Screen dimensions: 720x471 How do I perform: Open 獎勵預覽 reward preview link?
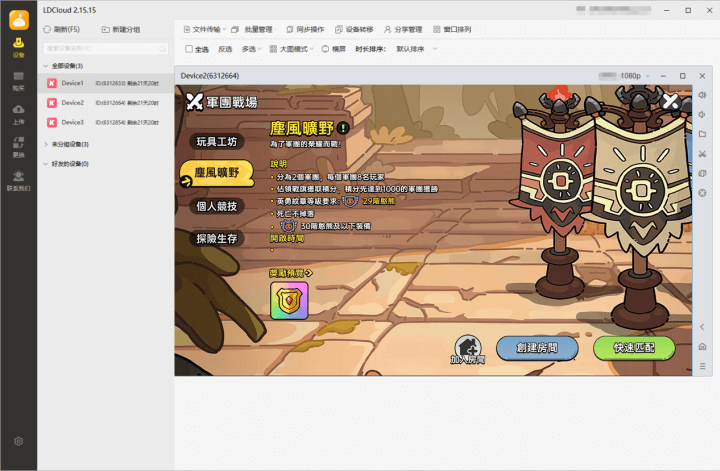[x=291, y=273]
